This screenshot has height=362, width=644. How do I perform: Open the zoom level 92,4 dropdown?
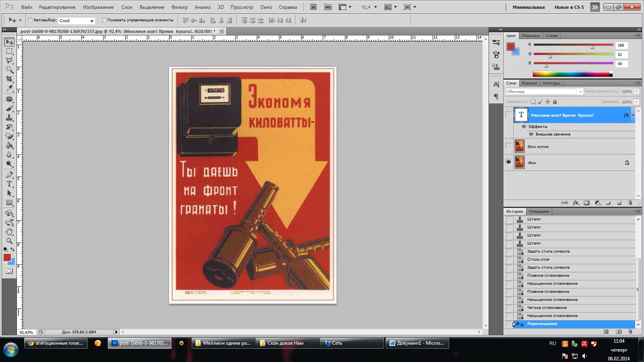tap(375, 7)
